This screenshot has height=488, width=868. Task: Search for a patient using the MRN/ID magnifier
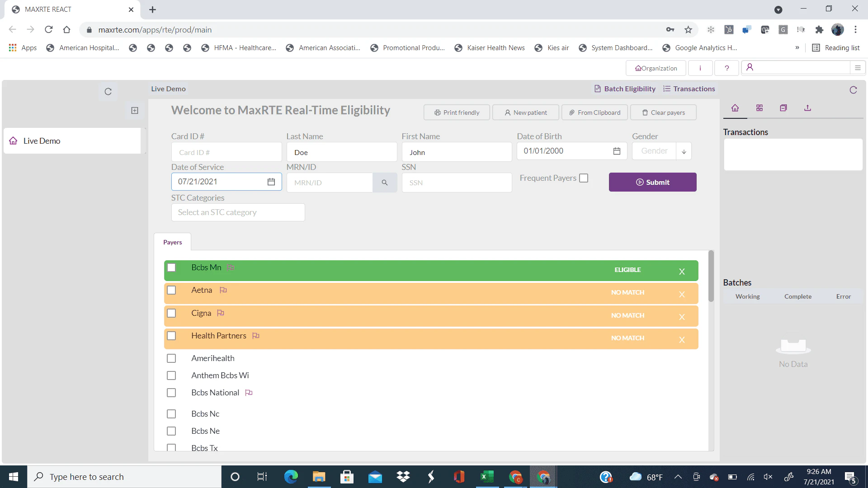tap(385, 182)
